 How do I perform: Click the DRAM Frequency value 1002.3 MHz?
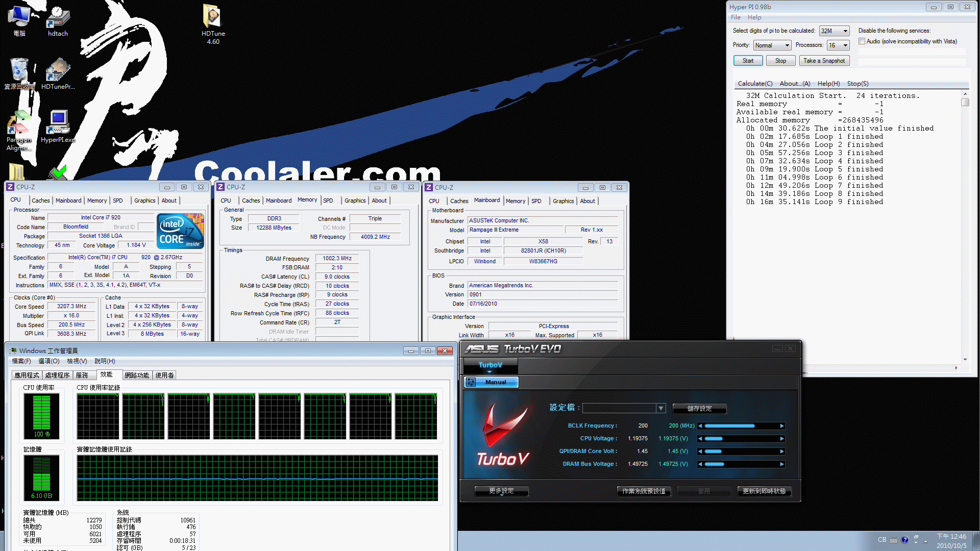(x=337, y=259)
